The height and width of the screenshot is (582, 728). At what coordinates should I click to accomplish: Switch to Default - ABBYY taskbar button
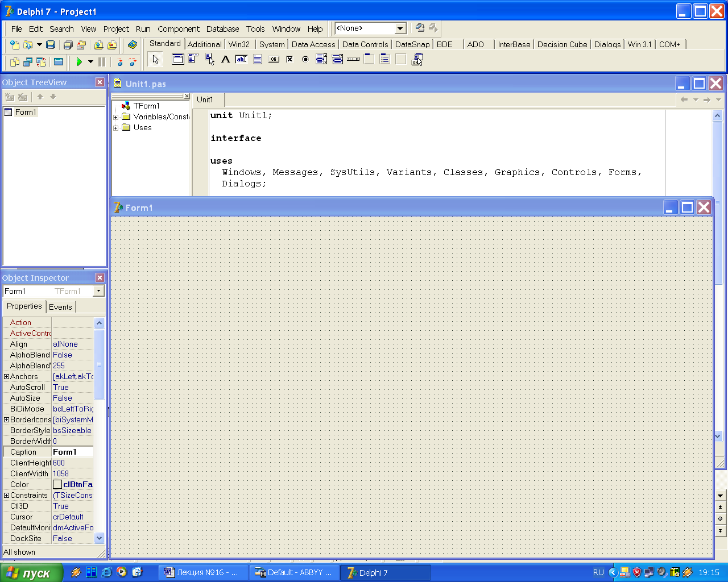point(294,572)
